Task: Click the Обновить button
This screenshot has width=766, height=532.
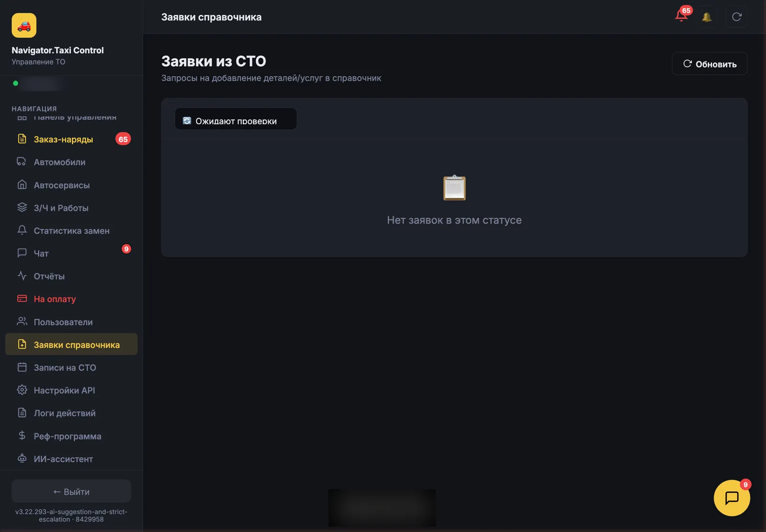Action: [x=710, y=64]
